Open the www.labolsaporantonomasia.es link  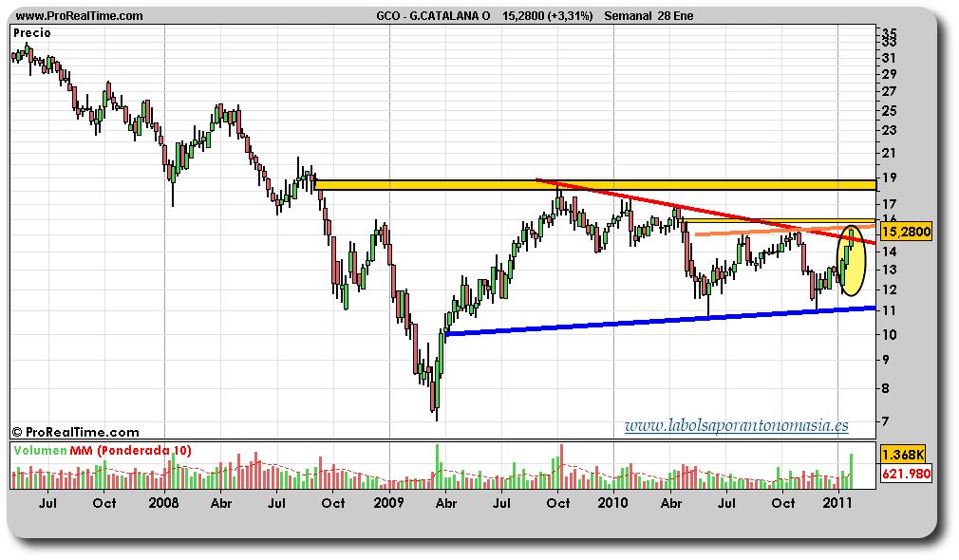pos(737,425)
